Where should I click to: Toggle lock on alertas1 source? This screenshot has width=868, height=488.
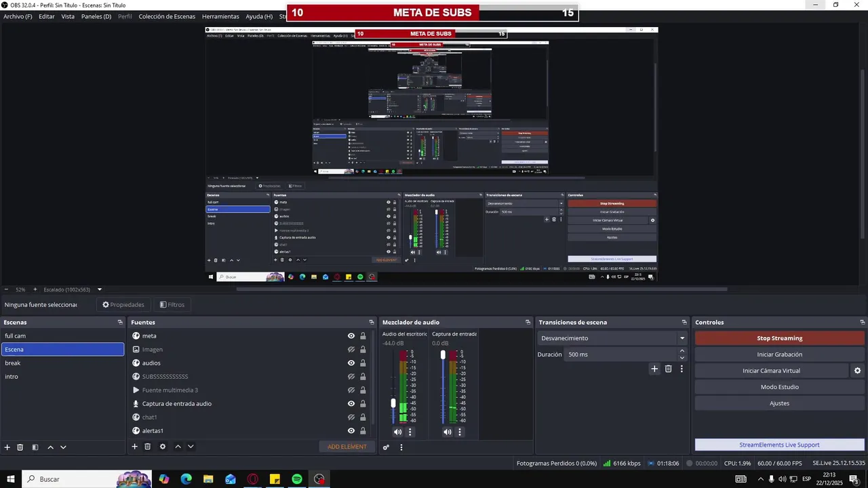[x=363, y=430]
